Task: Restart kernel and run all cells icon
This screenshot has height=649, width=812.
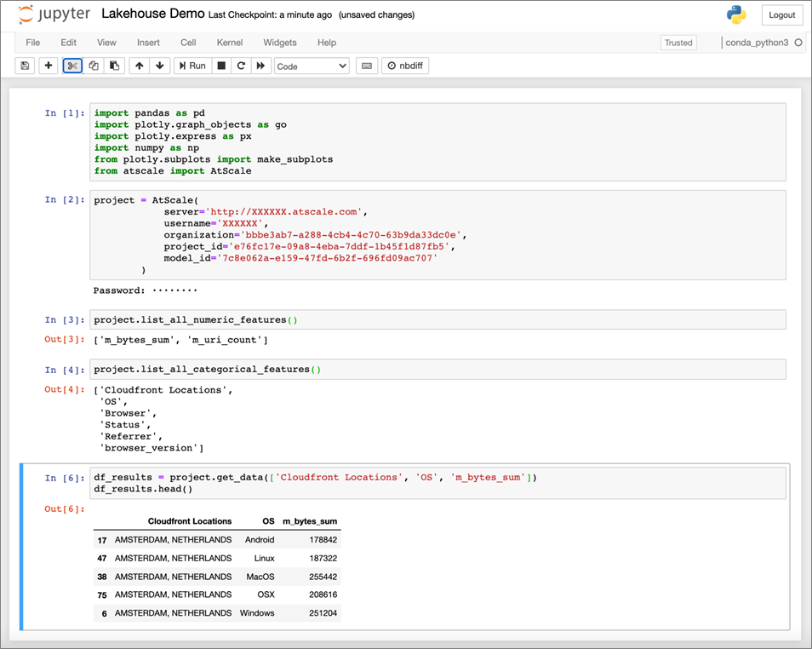Action: click(261, 66)
